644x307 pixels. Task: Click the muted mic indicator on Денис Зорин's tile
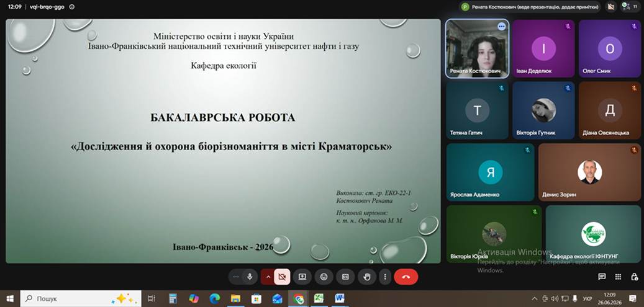click(x=634, y=150)
